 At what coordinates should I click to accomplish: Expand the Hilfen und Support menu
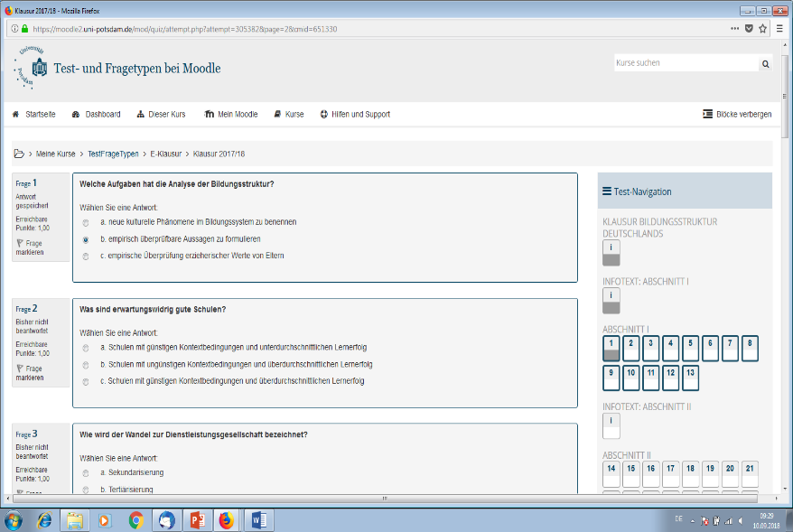pyautogui.click(x=355, y=115)
